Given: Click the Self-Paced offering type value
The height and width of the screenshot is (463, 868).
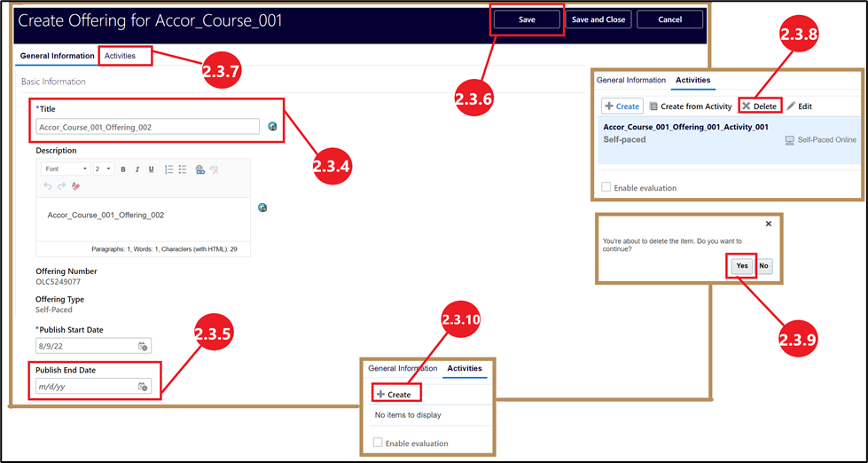Looking at the screenshot, I should tap(54, 310).
